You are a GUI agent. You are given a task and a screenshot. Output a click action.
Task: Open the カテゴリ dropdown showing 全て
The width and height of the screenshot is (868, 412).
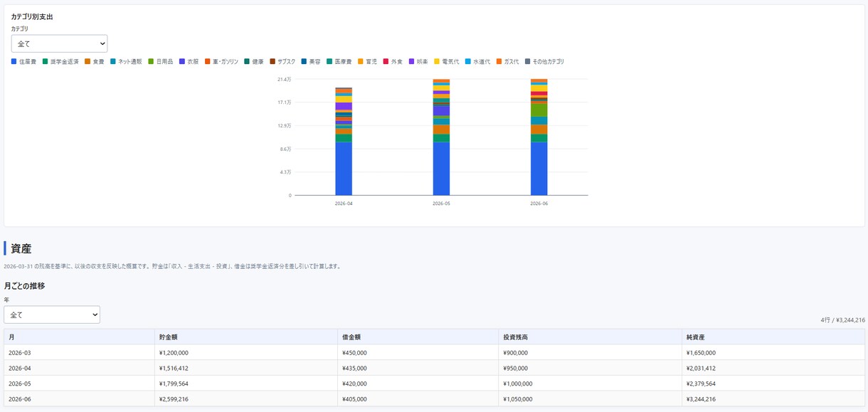59,43
